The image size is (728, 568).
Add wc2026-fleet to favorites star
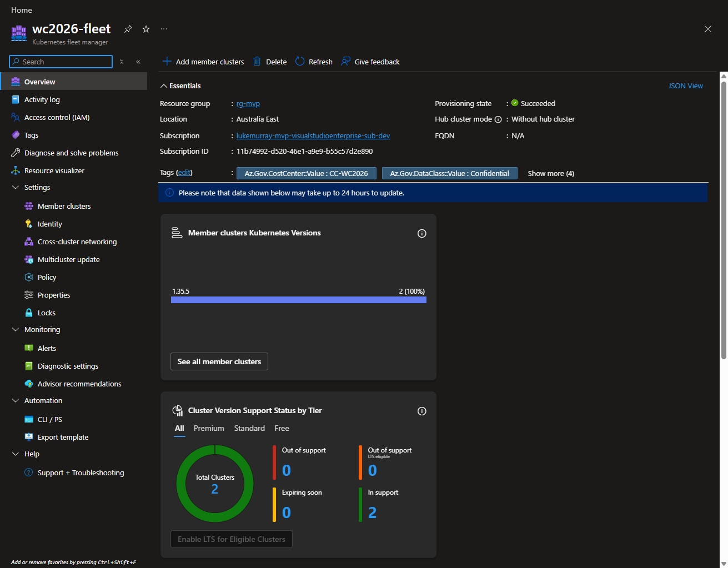pos(146,29)
